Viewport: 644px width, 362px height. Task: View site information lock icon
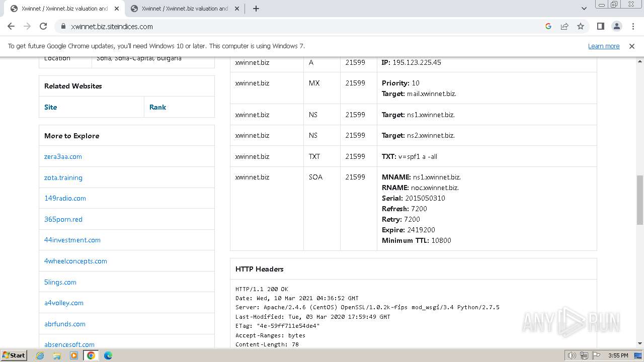point(63,26)
